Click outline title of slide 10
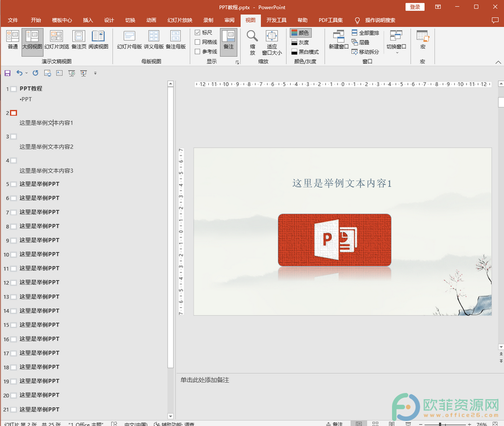 tap(39, 254)
